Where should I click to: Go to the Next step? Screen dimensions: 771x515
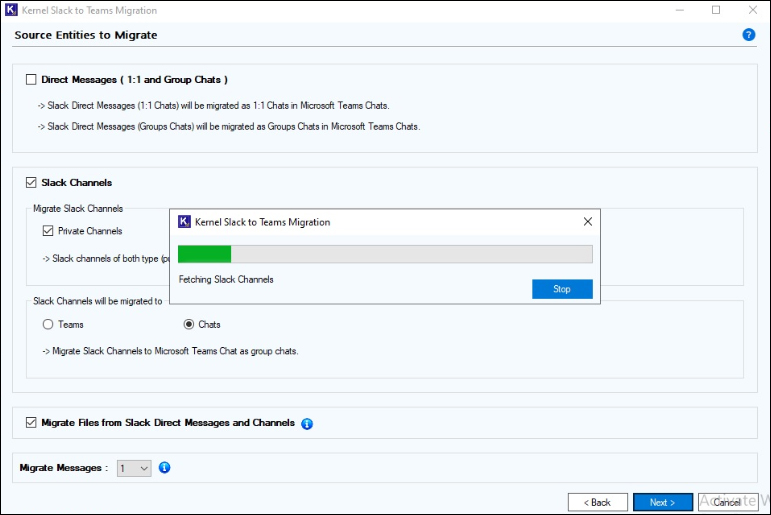tap(663, 502)
